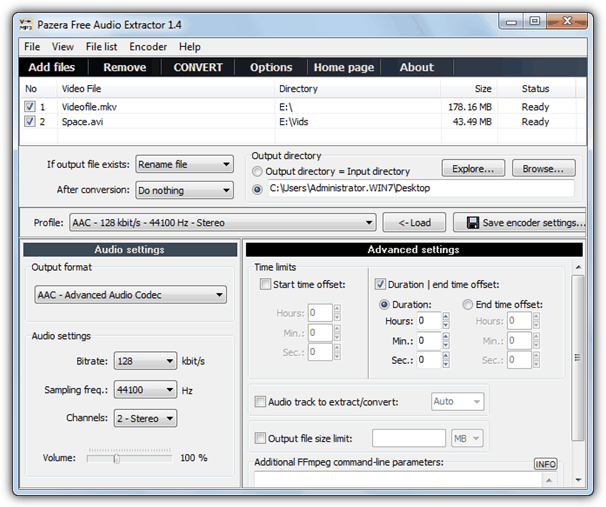The image size is (606, 507).
Task: Increase Duration Hours with up arrow
Action: point(446,316)
